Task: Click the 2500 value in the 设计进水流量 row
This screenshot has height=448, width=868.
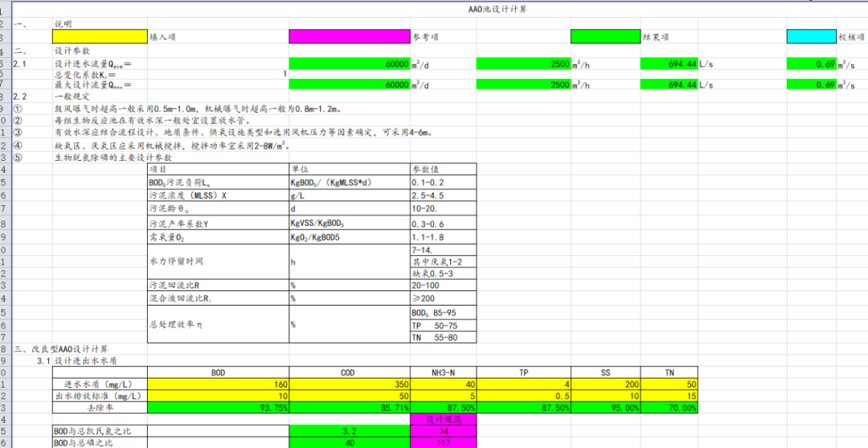Action: pyautogui.click(x=524, y=64)
